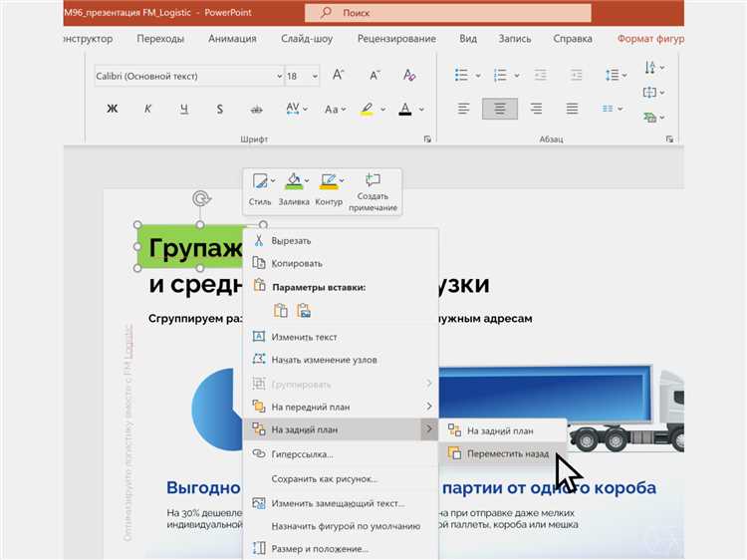Open Абзац dialog launcher
This screenshot has width=747, height=560.
click(669, 140)
